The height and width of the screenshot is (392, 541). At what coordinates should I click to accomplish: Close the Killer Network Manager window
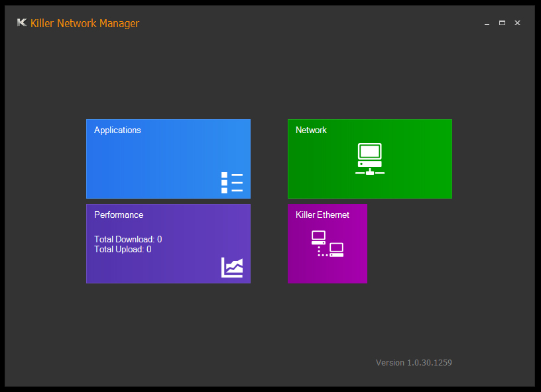click(x=517, y=23)
